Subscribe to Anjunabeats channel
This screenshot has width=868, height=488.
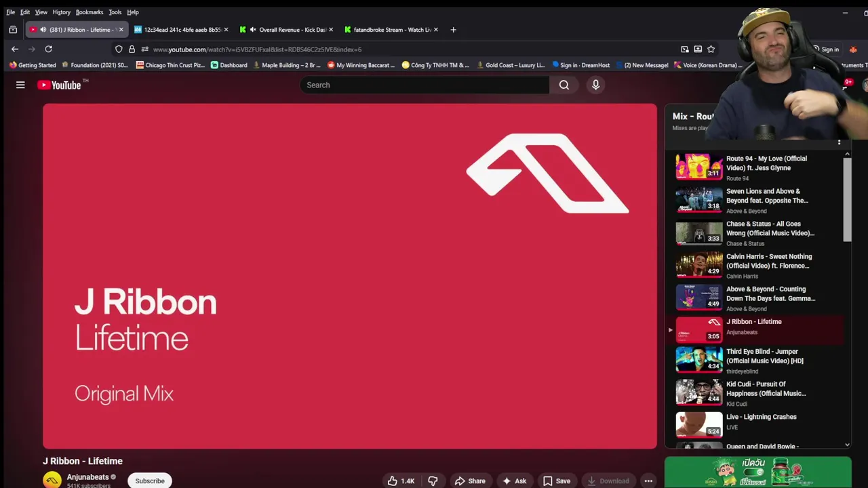pyautogui.click(x=150, y=481)
